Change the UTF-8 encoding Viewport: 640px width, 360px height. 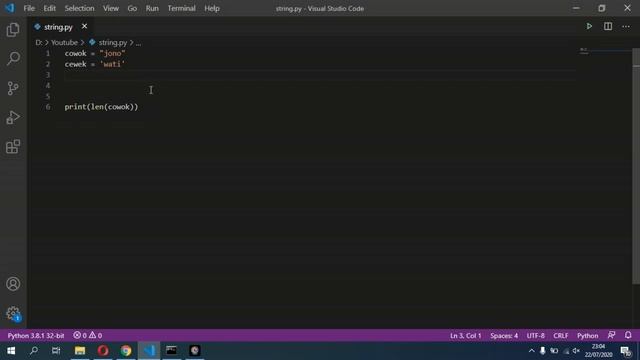[x=536, y=336]
